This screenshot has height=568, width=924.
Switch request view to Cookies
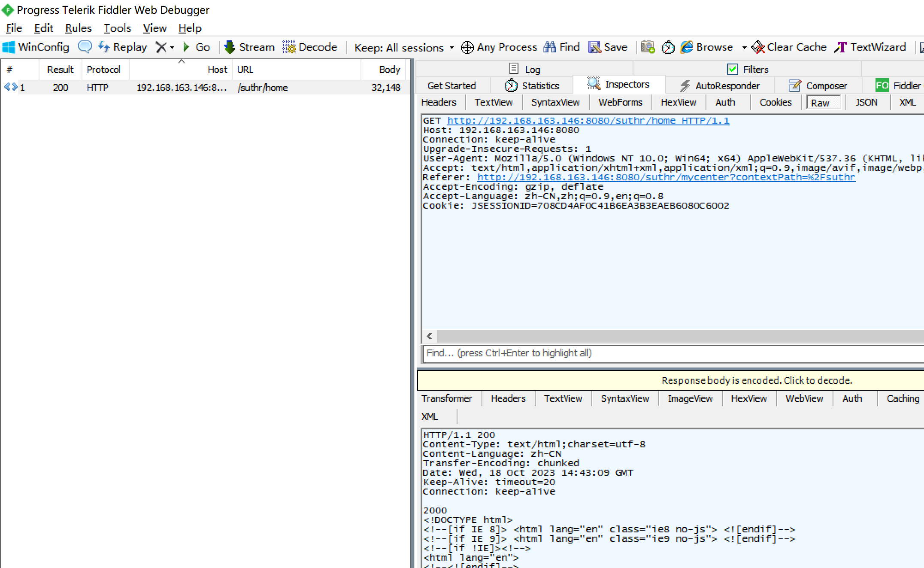[x=776, y=103]
